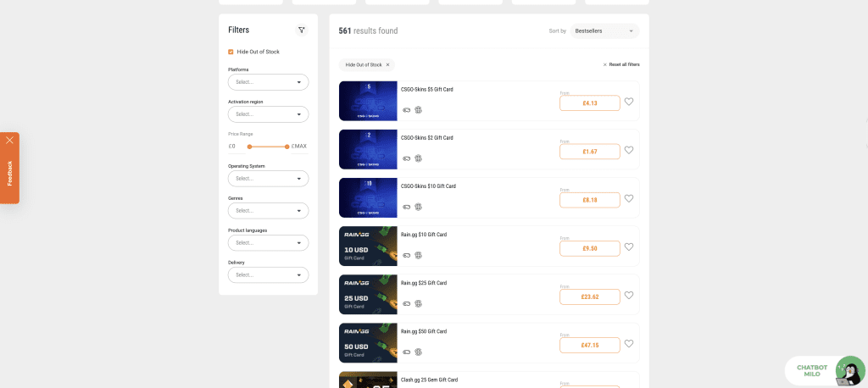
Task: Open Rain.gg 50 USD Gift Card thumbnail
Action: coord(368,342)
